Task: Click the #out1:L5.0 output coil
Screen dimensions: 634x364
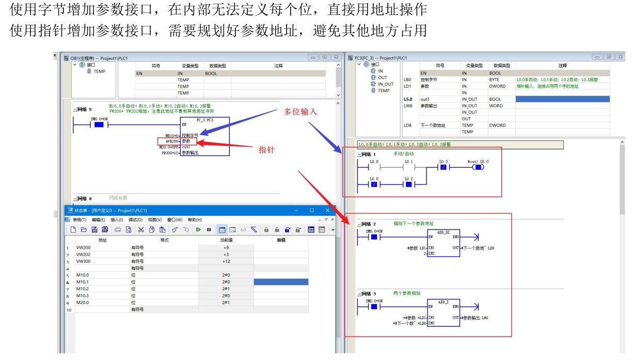Action: coord(478,168)
